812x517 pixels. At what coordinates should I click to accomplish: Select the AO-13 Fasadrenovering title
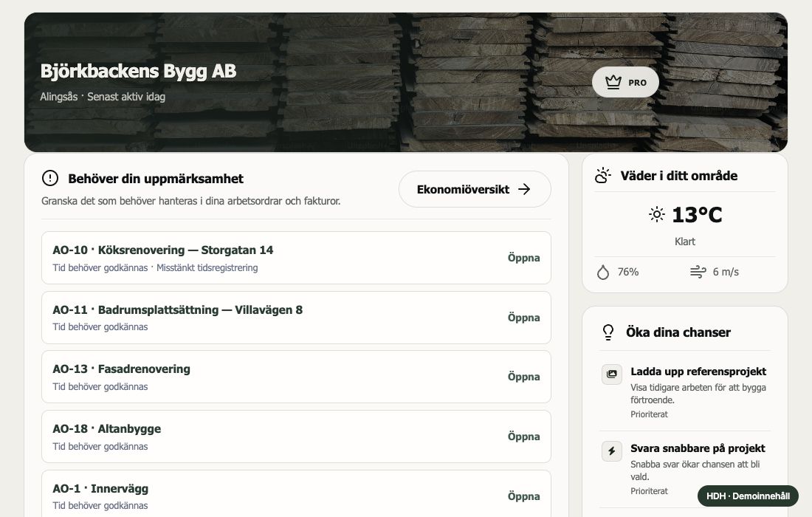(x=121, y=369)
